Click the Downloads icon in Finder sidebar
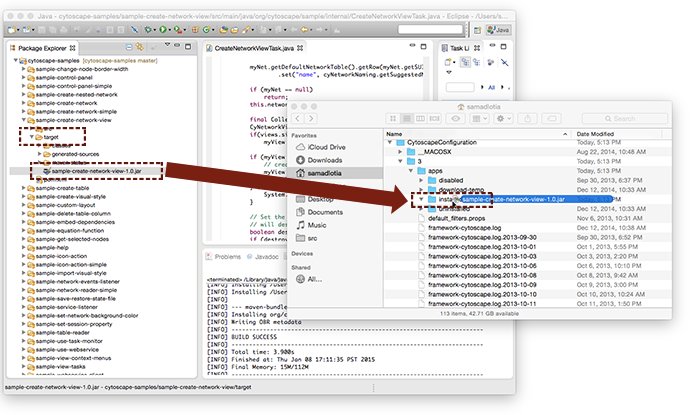The image size is (691, 415). pyautogui.click(x=301, y=160)
